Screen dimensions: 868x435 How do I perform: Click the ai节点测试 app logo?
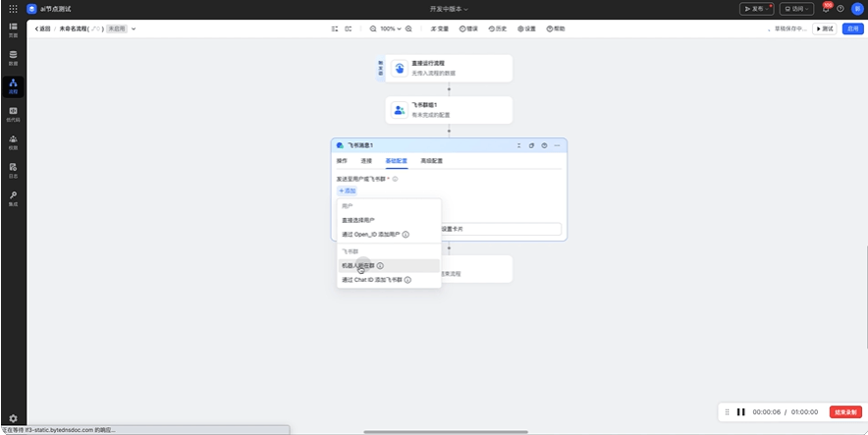(31, 9)
